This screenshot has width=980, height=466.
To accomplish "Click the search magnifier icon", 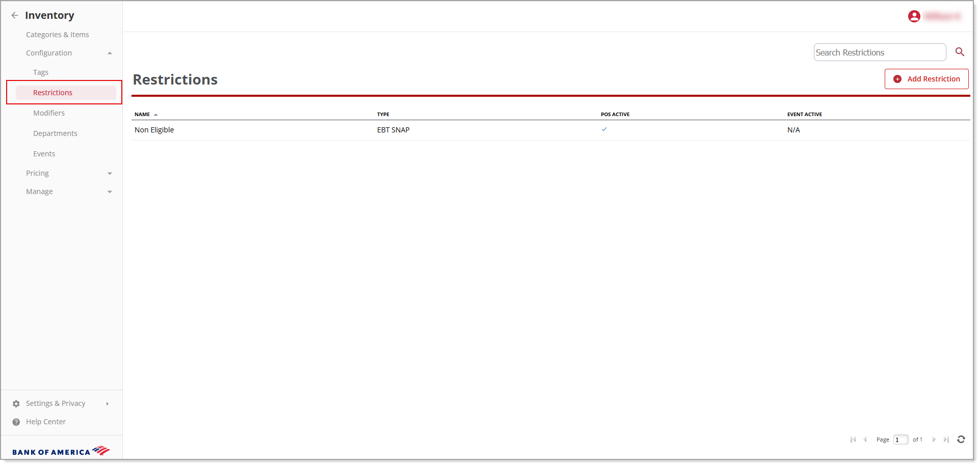I will pos(960,52).
